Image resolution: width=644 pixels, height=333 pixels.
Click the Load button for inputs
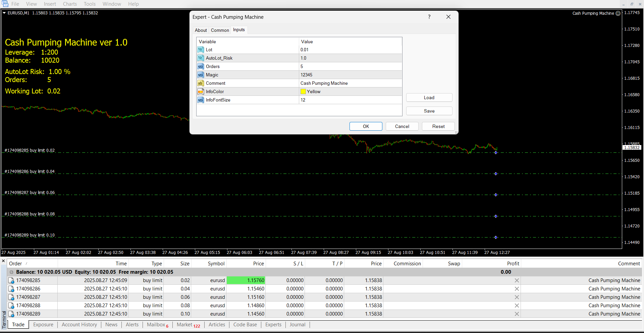pos(429,97)
